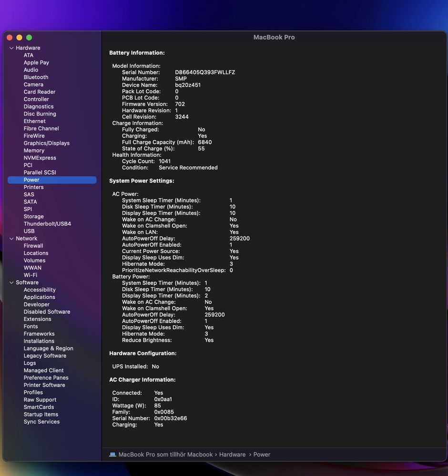This screenshot has width=448, height=476.
Task: Select the highlighted Power entry
Action: (52, 180)
